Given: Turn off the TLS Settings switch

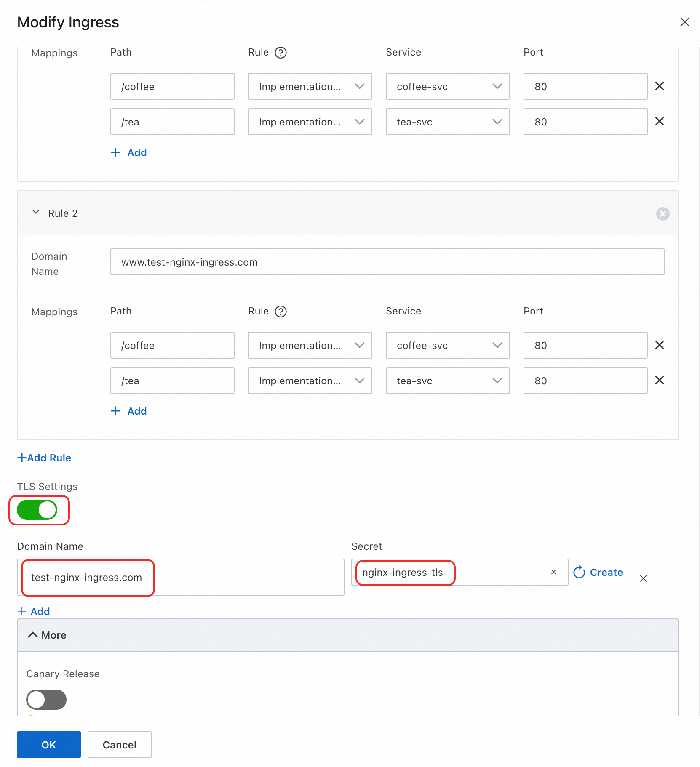Looking at the screenshot, I should pos(37,510).
